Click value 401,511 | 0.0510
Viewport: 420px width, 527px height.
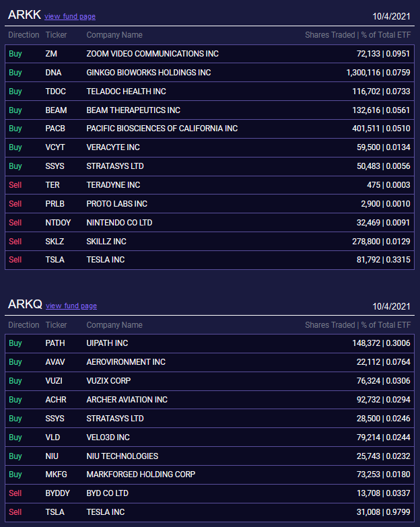(382, 128)
